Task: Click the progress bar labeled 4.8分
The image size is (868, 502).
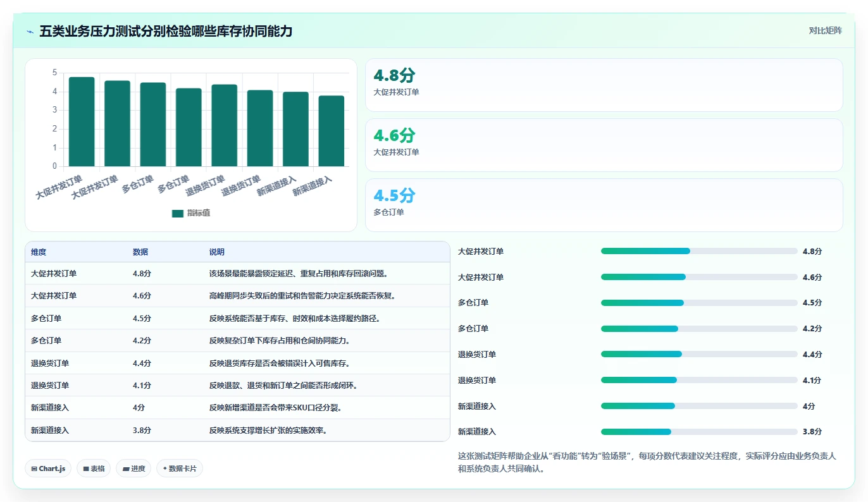Action: (699, 251)
